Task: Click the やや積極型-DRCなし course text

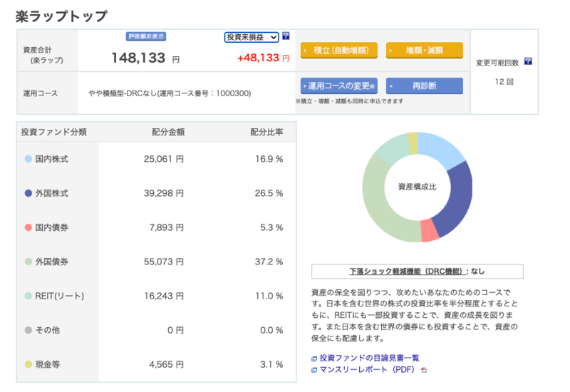Action: pos(170,93)
